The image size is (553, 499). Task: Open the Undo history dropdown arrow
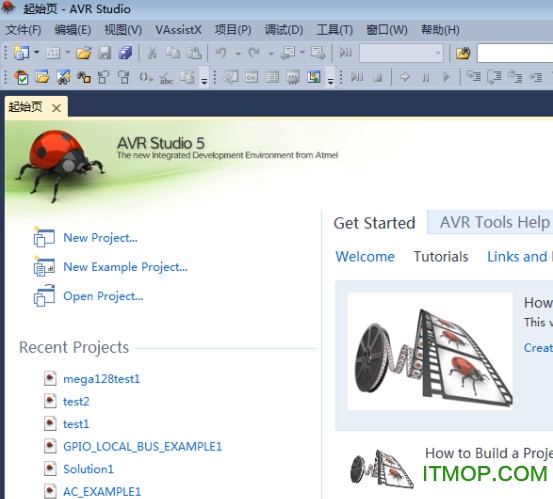click(x=238, y=53)
